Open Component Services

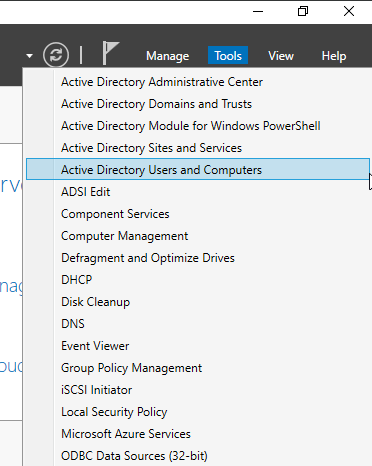(x=115, y=214)
